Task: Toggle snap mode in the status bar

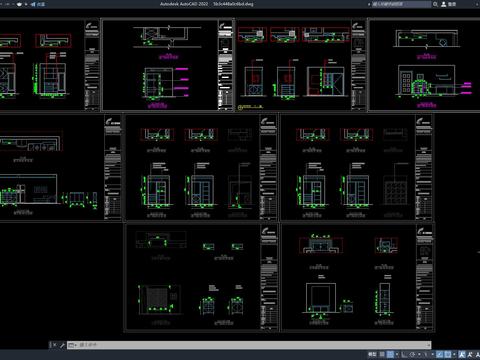Action: coord(390,354)
